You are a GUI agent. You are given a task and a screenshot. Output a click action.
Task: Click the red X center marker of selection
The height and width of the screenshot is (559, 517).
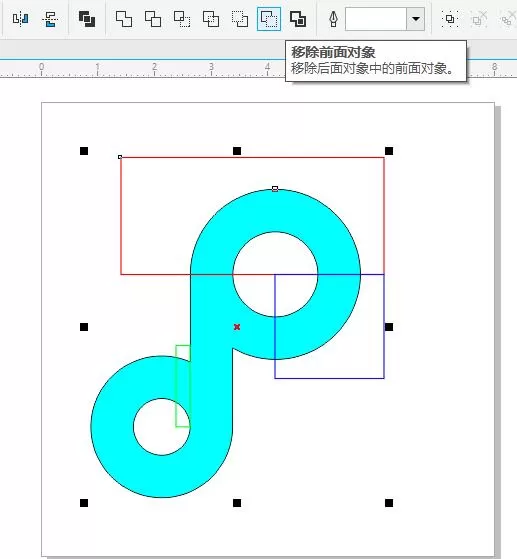pos(237,327)
